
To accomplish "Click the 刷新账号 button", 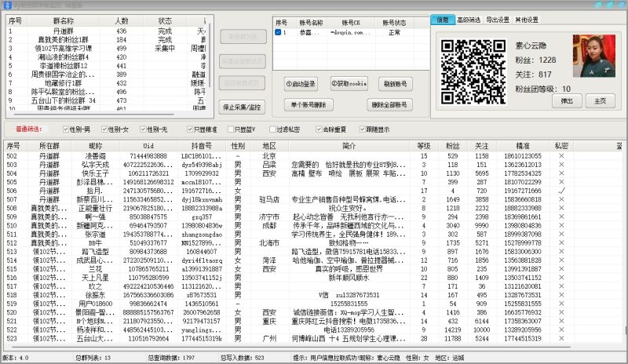I will pyautogui.click(x=396, y=84).
